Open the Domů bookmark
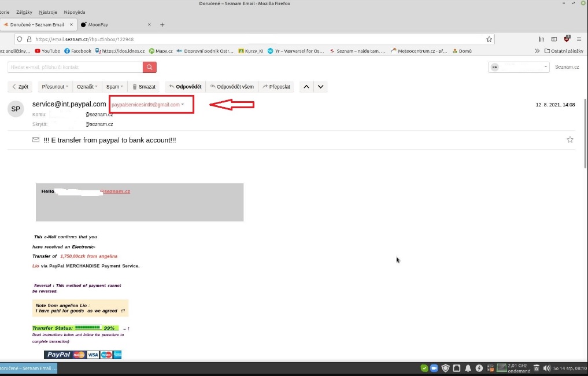The image size is (588, 376). [462, 51]
